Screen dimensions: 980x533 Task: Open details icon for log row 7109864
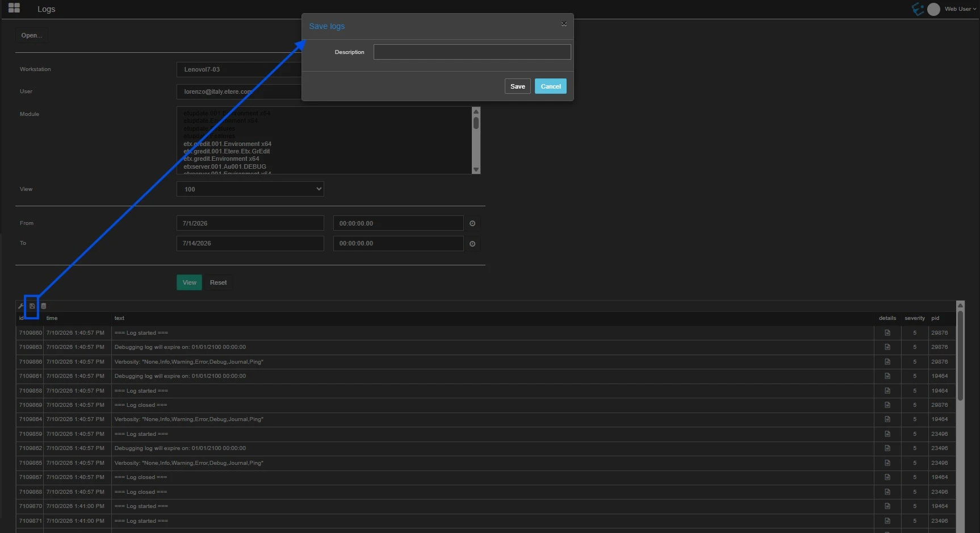pos(887,419)
